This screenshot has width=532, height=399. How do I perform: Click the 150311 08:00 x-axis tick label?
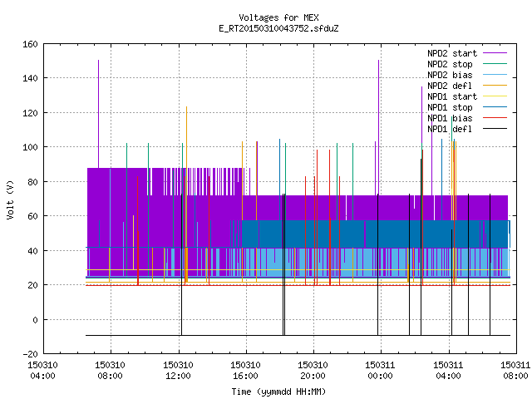coord(515,371)
